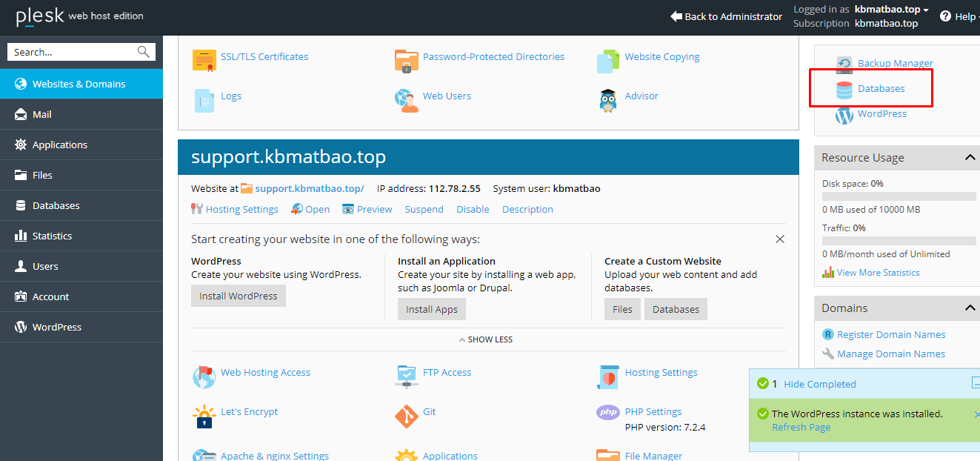The width and height of the screenshot is (980, 461).
Task: Open the Let's Encrypt icon
Action: (x=204, y=416)
